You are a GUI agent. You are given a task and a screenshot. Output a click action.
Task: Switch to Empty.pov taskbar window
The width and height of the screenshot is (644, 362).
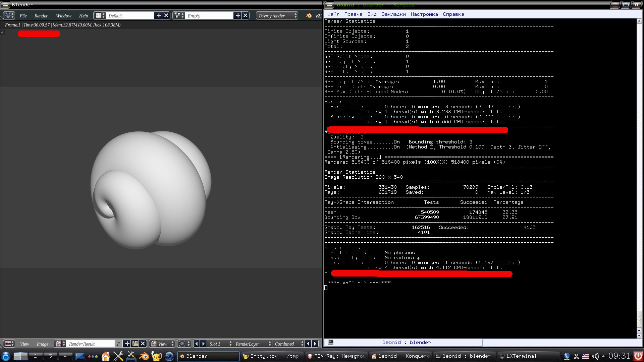271,356
